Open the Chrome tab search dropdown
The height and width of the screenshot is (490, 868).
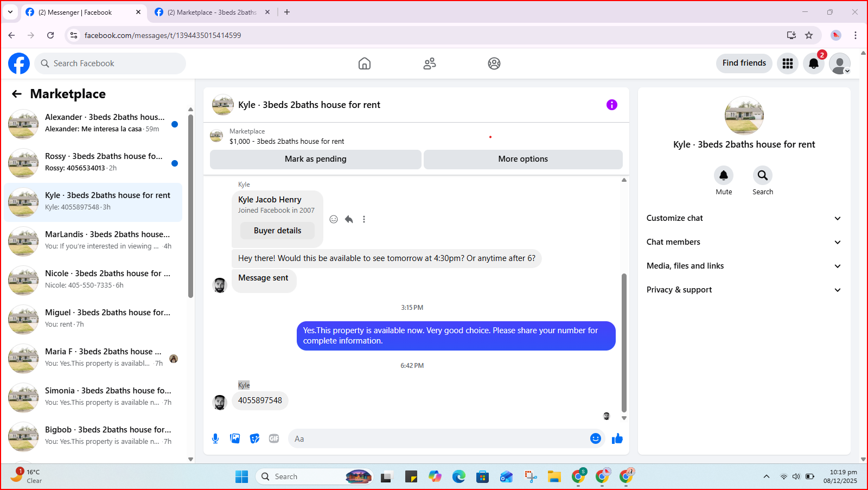pos(10,12)
